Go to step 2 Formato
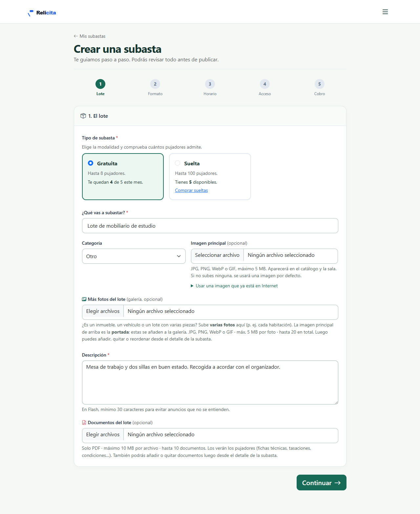 pyautogui.click(x=155, y=87)
